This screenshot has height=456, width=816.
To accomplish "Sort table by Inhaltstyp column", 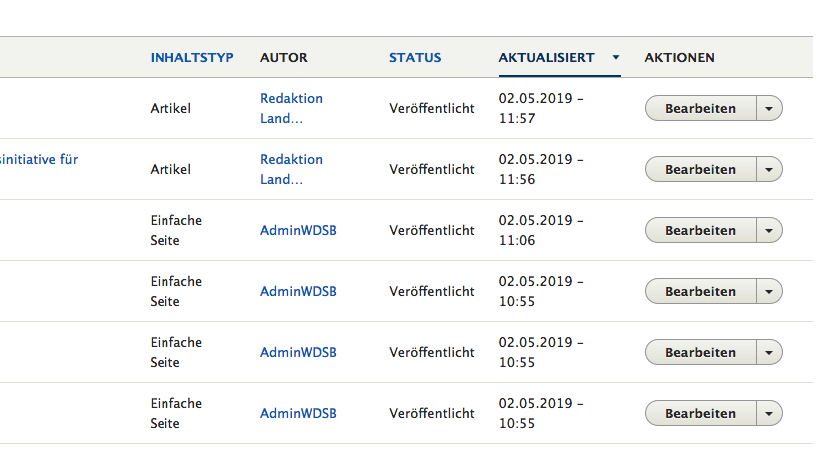I will (192, 58).
